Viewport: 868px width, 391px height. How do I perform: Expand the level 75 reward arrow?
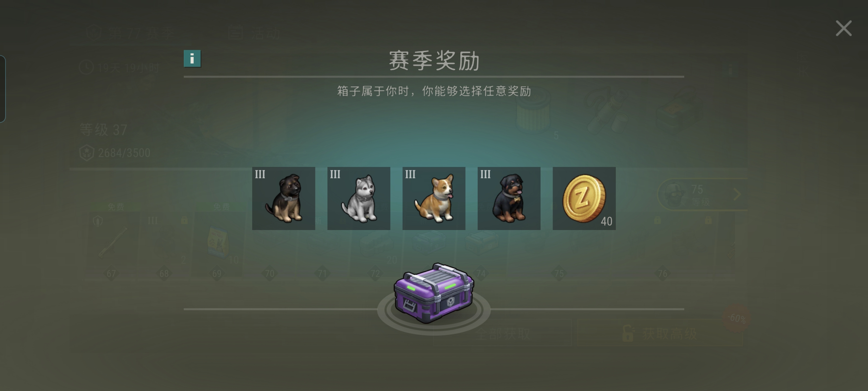(x=737, y=194)
